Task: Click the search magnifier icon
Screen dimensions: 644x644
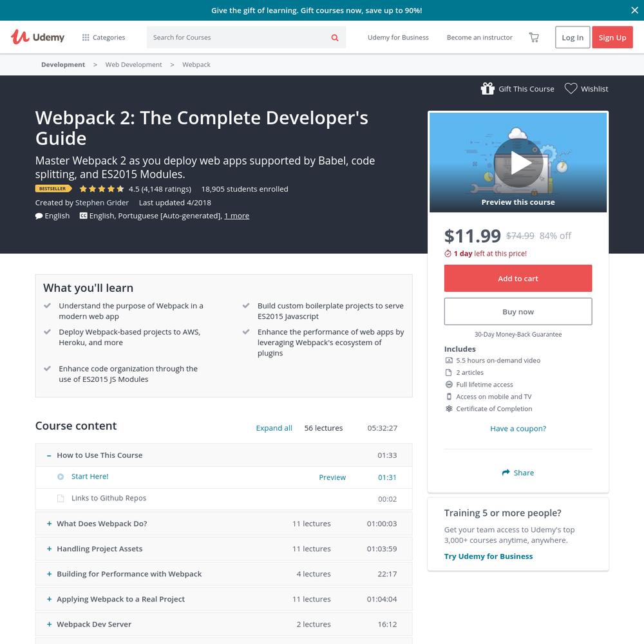Action: 335,37
